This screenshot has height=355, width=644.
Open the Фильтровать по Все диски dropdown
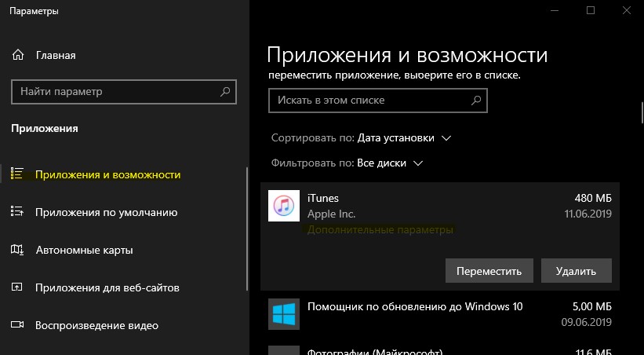[x=390, y=163]
